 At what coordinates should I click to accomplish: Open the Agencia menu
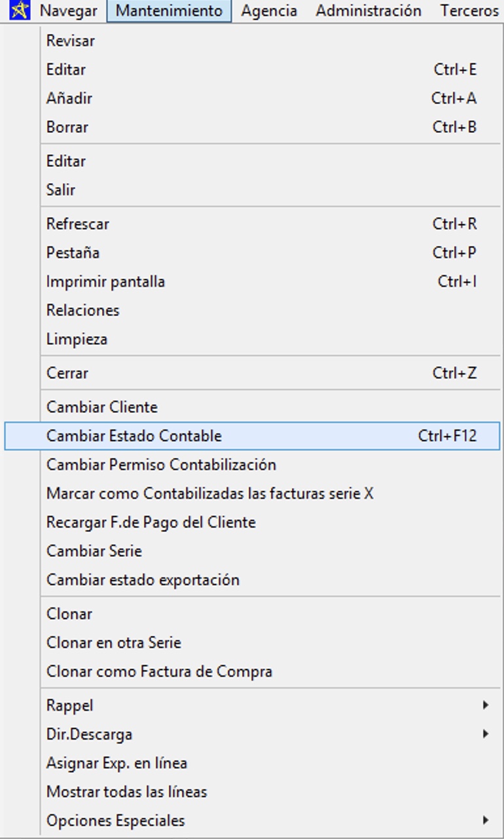pos(268,11)
